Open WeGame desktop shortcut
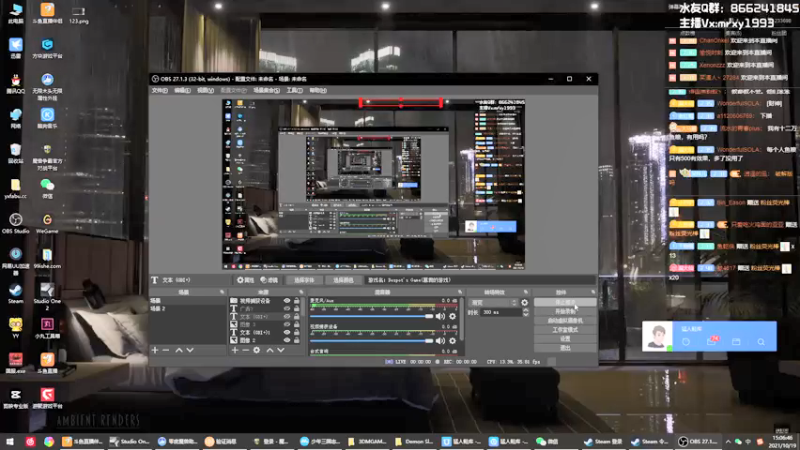 (x=47, y=223)
